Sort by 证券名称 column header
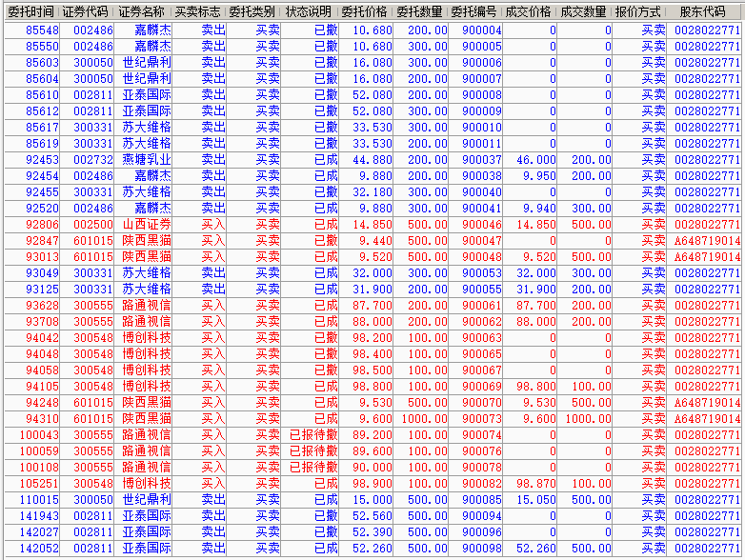This screenshot has width=745, height=560. 142,11
